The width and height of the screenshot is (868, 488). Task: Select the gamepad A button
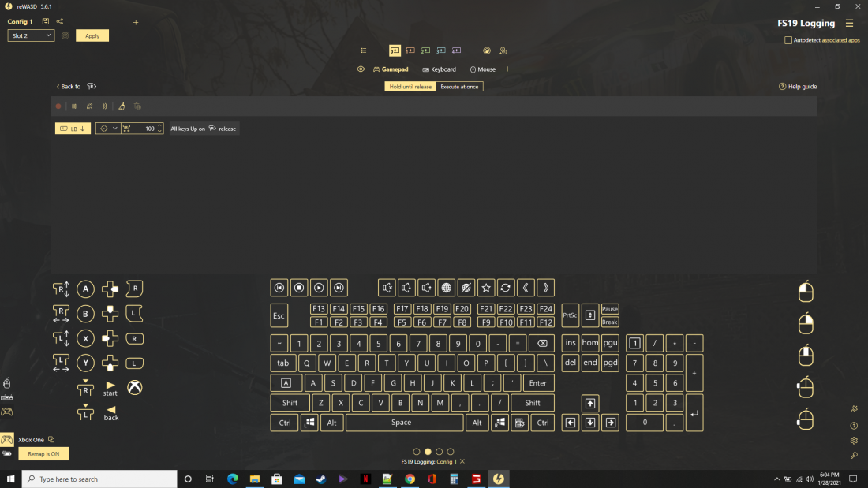pyautogui.click(x=86, y=289)
